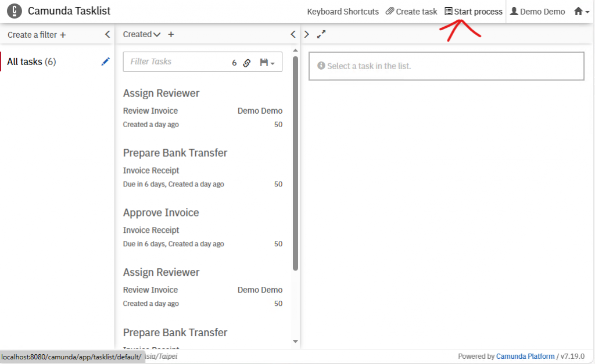Viewport: 595px width, 364px height.
Task: Expand the task detail panel chevron
Action: coord(307,34)
